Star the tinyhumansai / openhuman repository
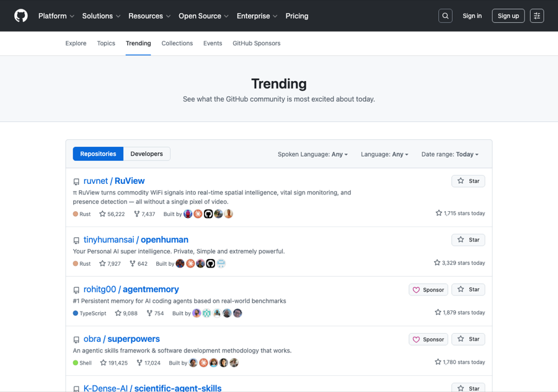The width and height of the screenshot is (558, 392). 468,240
